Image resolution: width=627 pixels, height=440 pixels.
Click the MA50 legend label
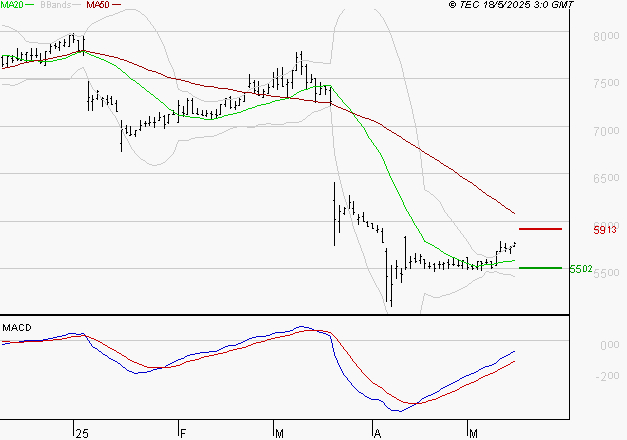click(98, 5)
